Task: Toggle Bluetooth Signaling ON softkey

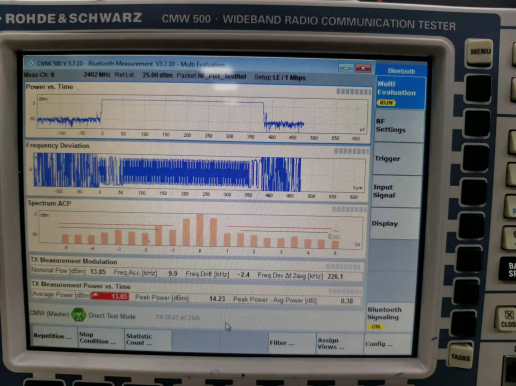Action: click(x=389, y=317)
